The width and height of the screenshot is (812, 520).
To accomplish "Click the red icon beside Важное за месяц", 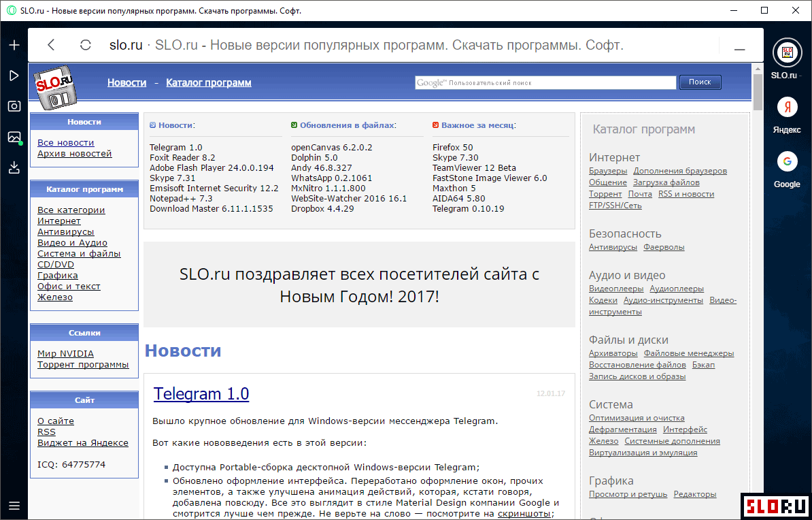I will pos(435,125).
